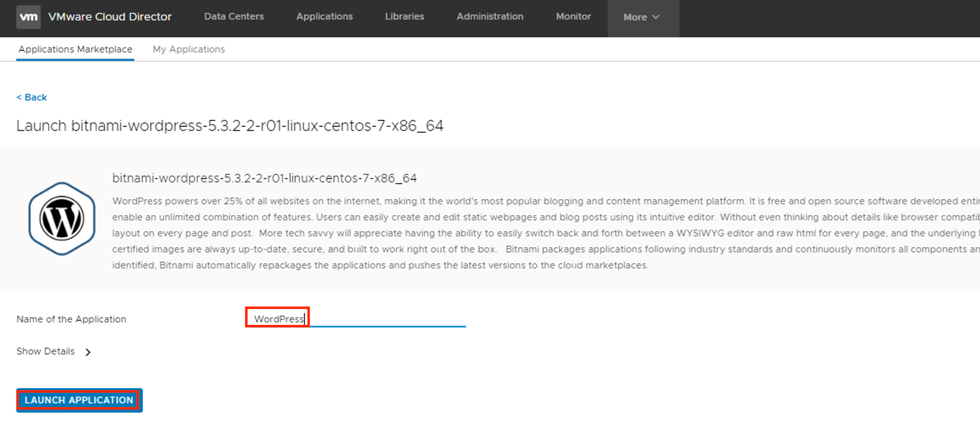
Task: Open the Data Centers menu
Action: point(234,16)
